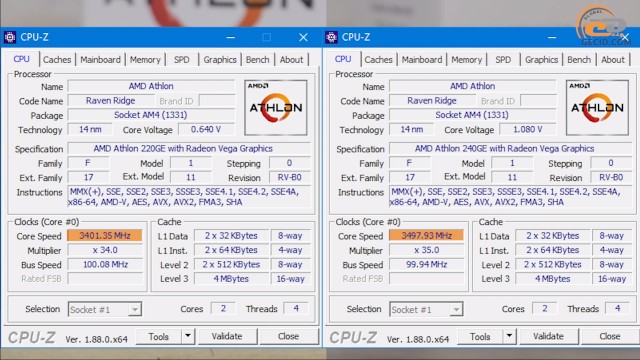Click the Athlon 240GE specification field
The height and width of the screenshot is (360, 640).
tap(510, 149)
